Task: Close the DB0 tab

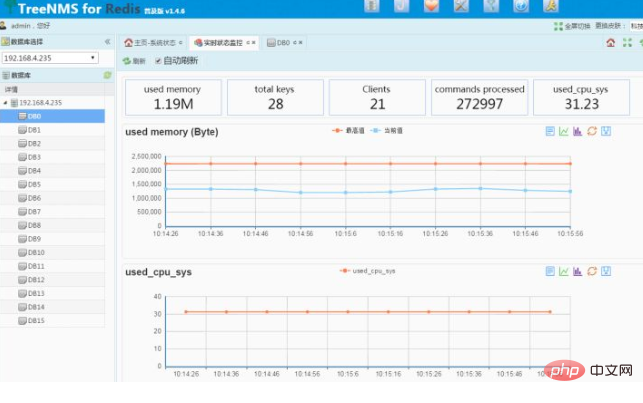Action: point(300,43)
